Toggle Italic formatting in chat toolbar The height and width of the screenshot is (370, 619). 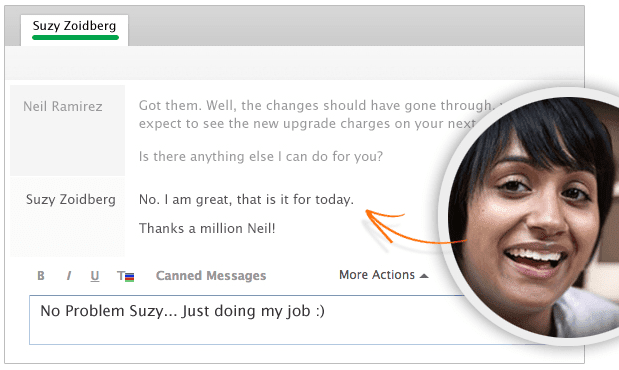tap(69, 276)
